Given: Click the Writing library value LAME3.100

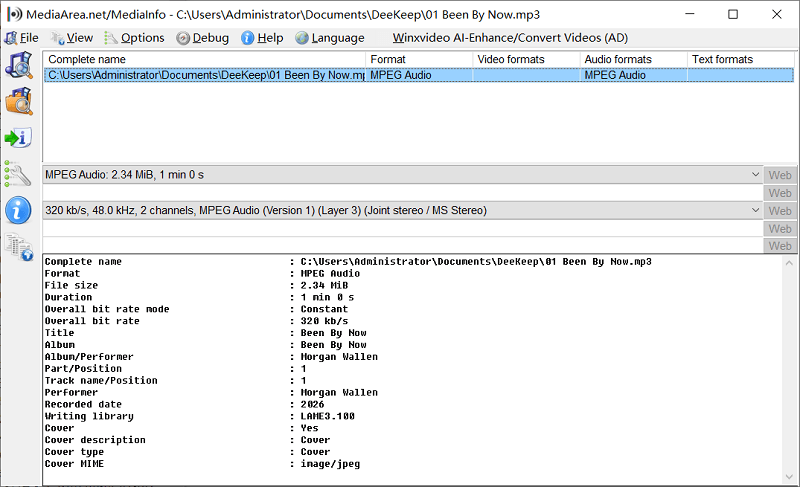Looking at the screenshot, I should click(x=327, y=416).
